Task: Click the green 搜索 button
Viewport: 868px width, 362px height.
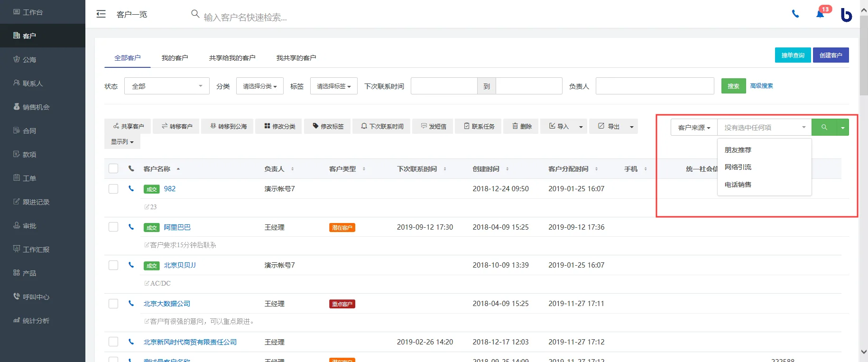Action: click(x=734, y=86)
